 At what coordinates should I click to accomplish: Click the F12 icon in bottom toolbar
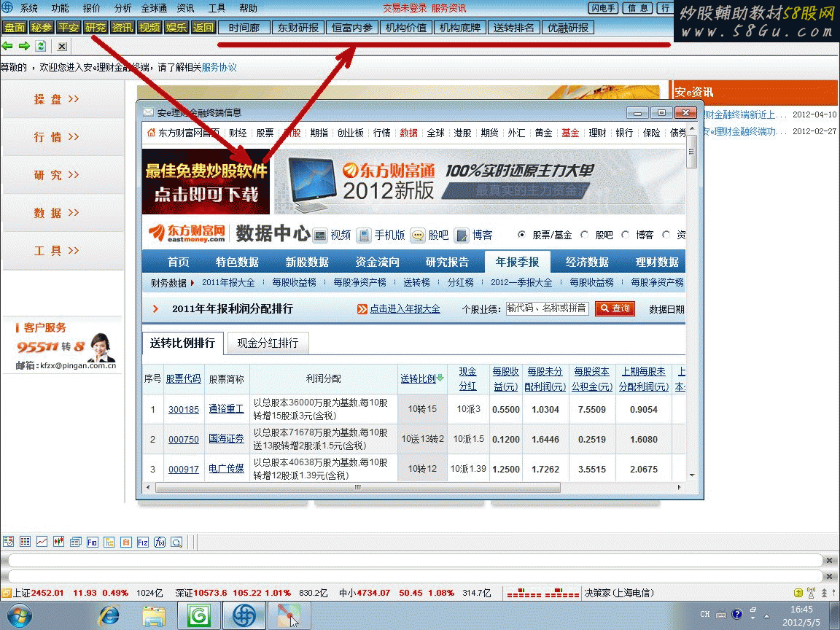[142, 542]
